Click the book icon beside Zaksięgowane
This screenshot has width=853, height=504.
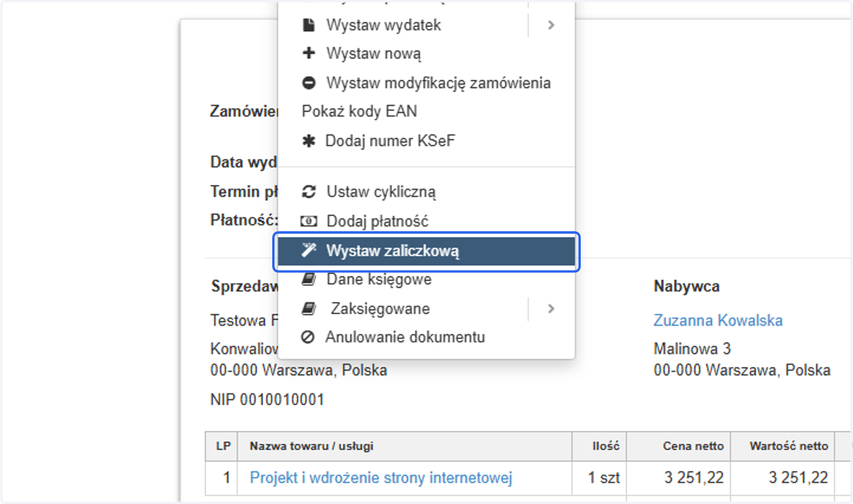tap(309, 309)
